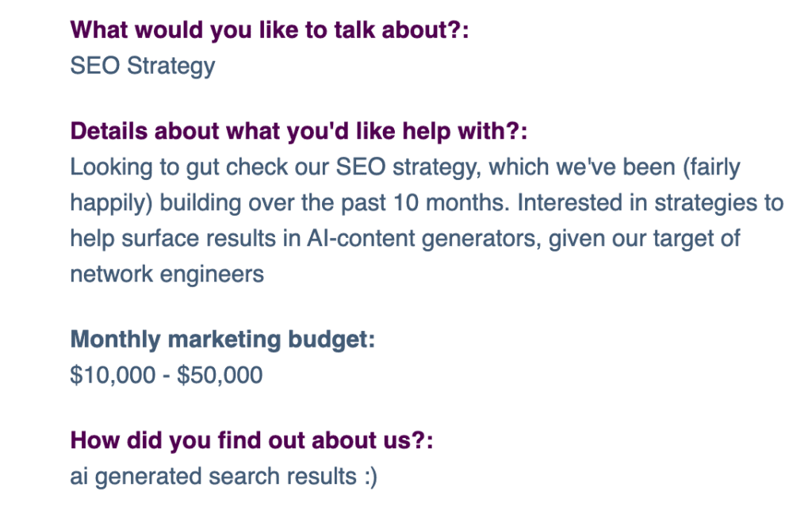This screenshot has height=522, width=812.
Task: Click the "Monthly marketing budget:" heading
Action: point(222,340)
